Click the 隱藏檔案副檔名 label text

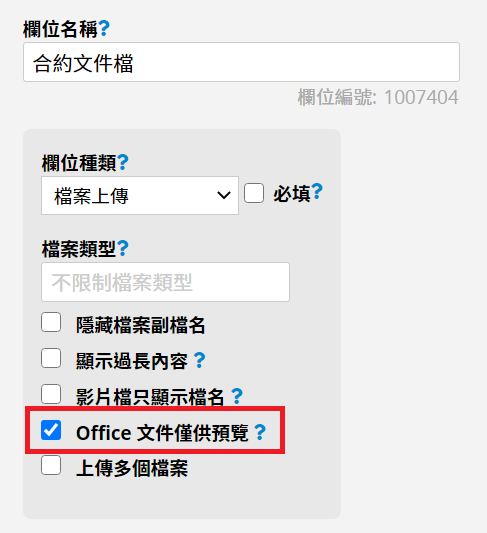[141, 325]
